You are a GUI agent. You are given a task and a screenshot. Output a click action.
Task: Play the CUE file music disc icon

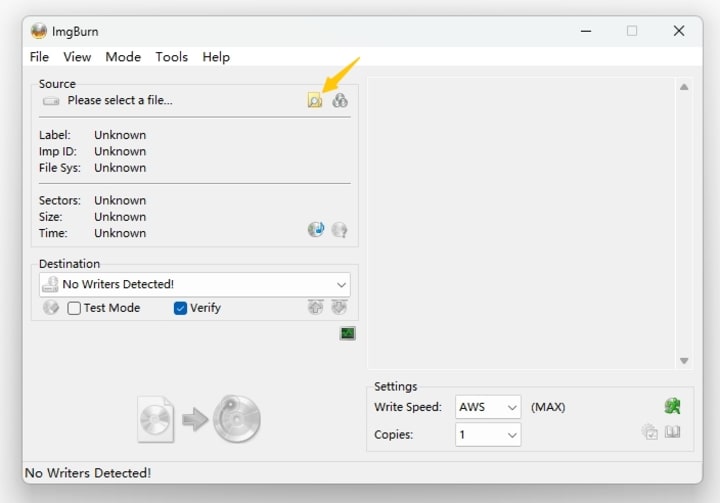pos(316,229)
